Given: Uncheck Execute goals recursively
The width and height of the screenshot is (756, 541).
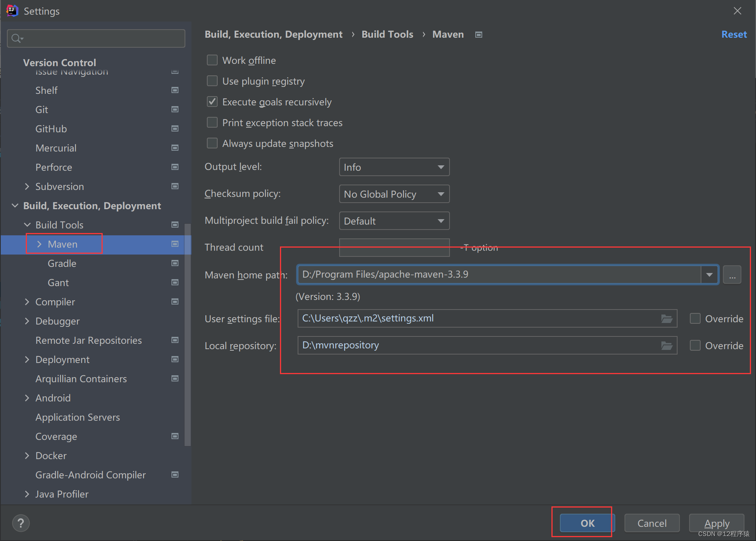Looking at the screenshot, I should click(212, 102).
